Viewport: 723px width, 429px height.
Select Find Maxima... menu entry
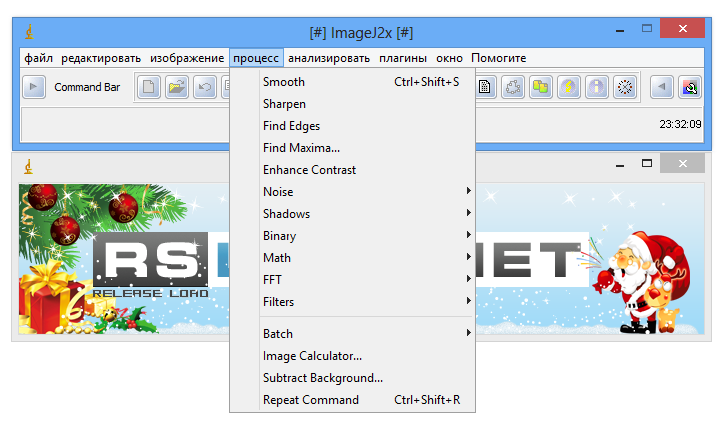(x=352, y=148)
